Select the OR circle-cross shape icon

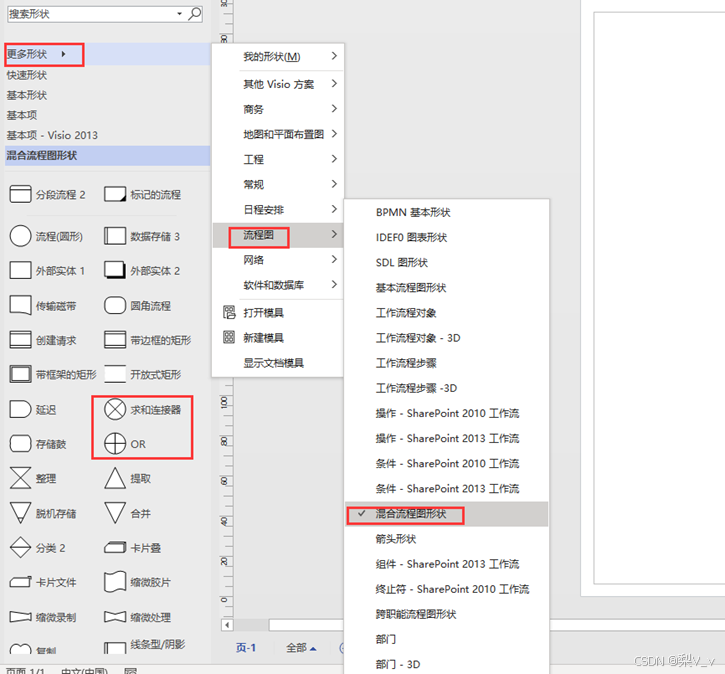[x=115, y=444]
